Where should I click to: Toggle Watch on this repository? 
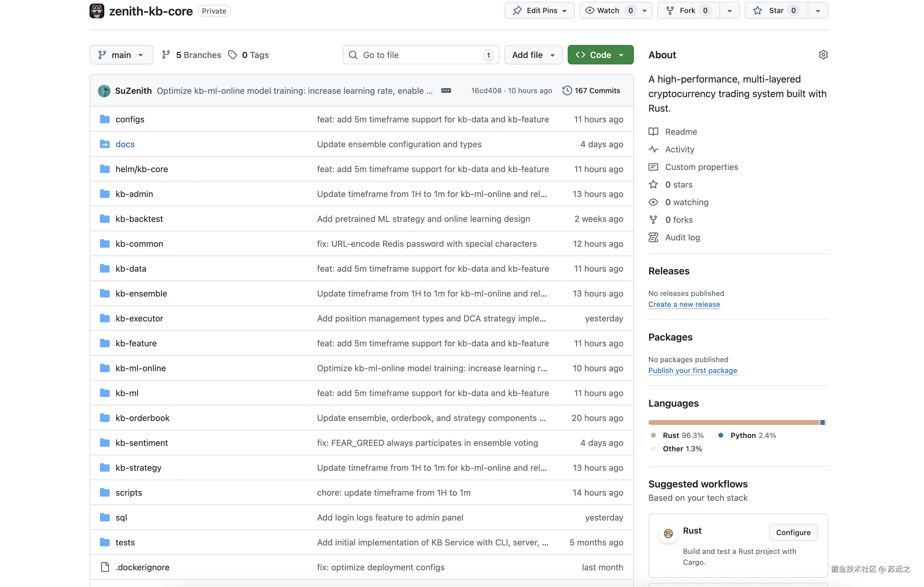pos(608,10)
